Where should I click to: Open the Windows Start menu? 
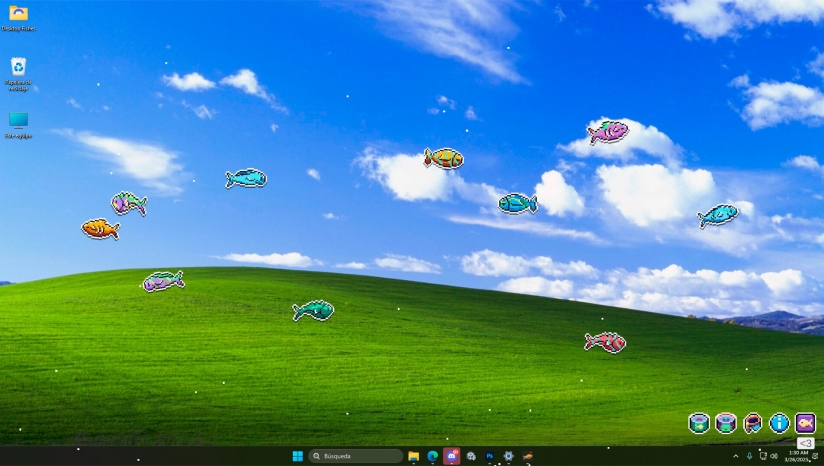point(297,456)
